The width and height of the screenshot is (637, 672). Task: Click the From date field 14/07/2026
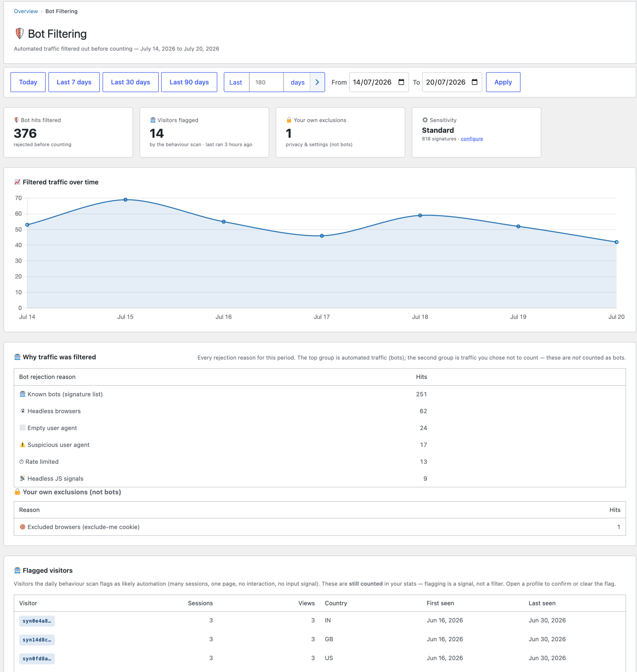(x=379, y=82)
